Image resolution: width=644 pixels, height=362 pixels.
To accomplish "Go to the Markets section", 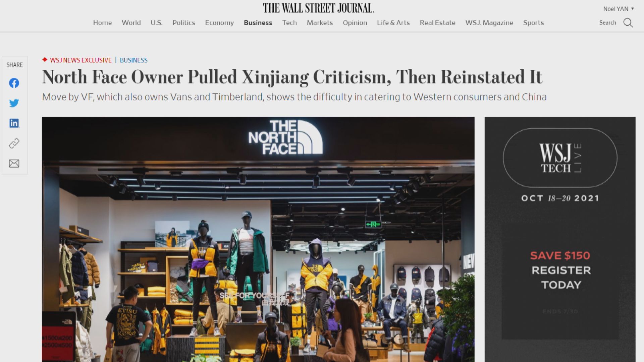I will [x=320, y=23].
